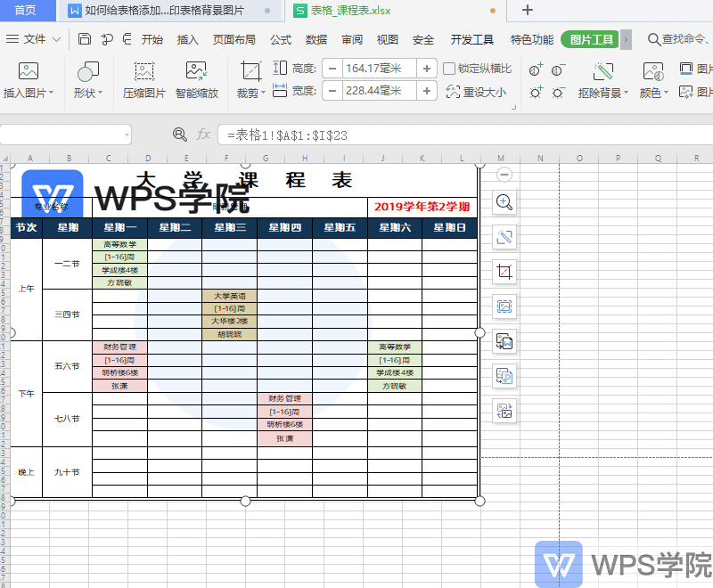Expand Remove Background (抠除背景) dropdown arrow
The height and width of the screenshot is (588, 713).
[x=627, y=94]
